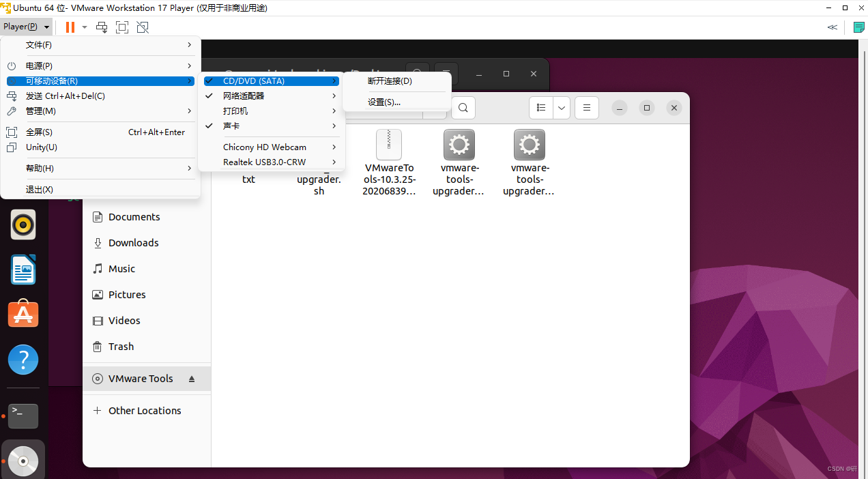Open the 帮助(H) menu
The image size is (868, 479).
[x=41, y=168]
